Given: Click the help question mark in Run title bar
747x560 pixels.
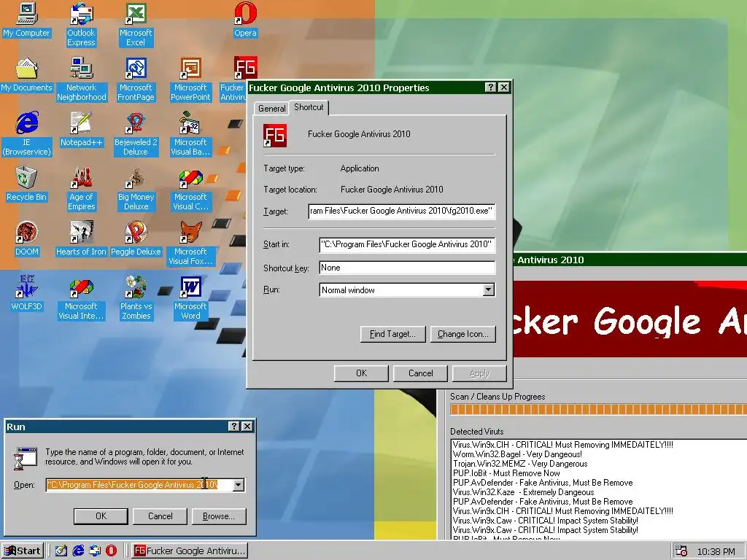Looking at the screenshot, I should (234, 426).
